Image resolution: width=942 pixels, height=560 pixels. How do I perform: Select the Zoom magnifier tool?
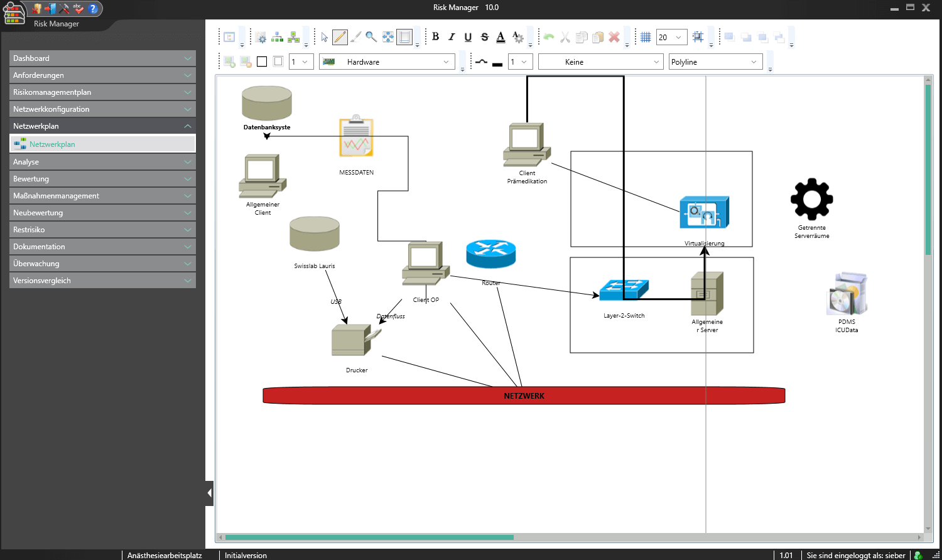click(371, 37)
